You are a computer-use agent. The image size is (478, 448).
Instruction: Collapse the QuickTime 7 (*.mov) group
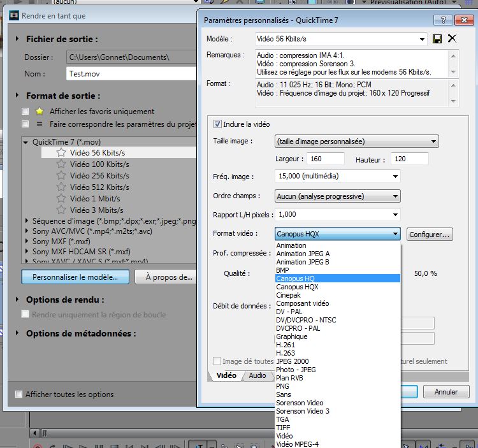coord(25,142)
